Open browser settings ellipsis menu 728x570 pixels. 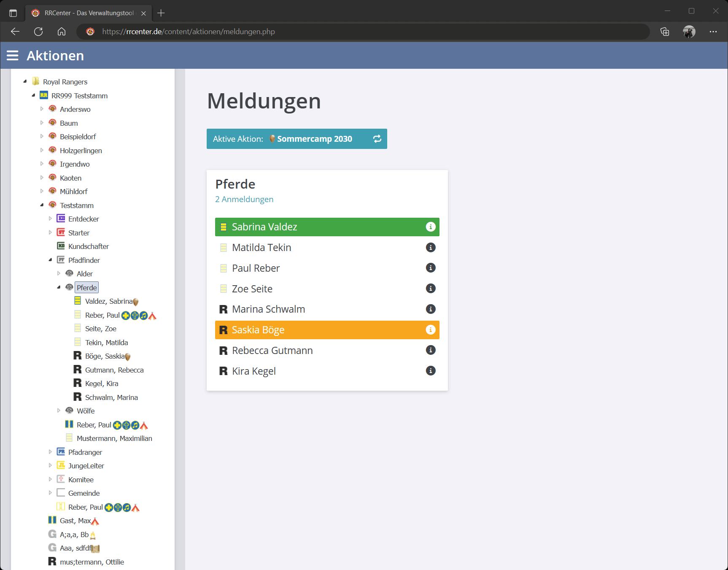coord(713,32)
